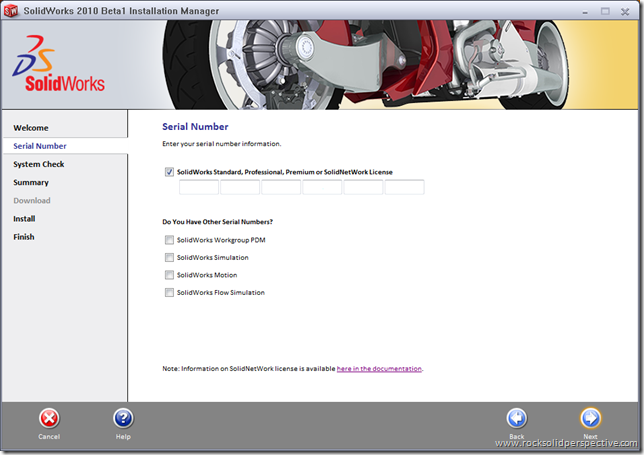Minimize the Installation Manager window

click(585, 12)
